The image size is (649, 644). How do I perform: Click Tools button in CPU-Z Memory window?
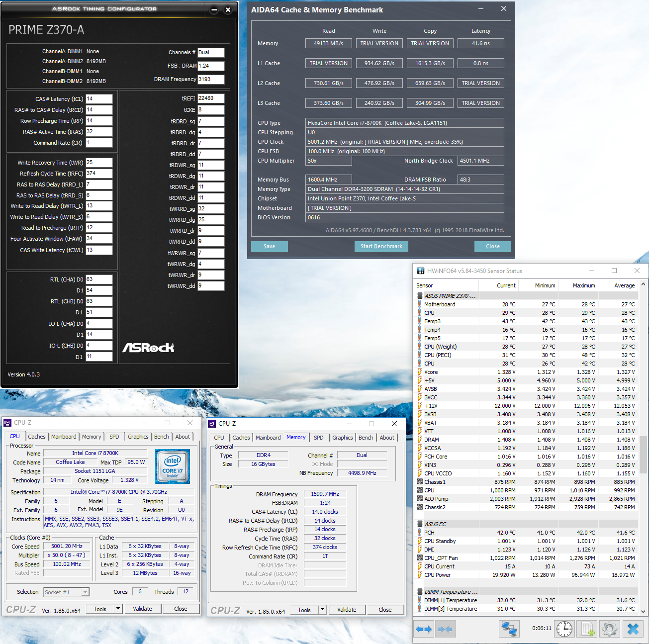click(304, 610)
